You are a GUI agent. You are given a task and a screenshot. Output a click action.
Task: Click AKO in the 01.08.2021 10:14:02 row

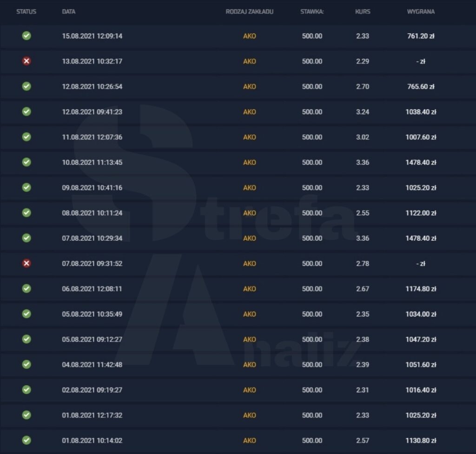250,441
